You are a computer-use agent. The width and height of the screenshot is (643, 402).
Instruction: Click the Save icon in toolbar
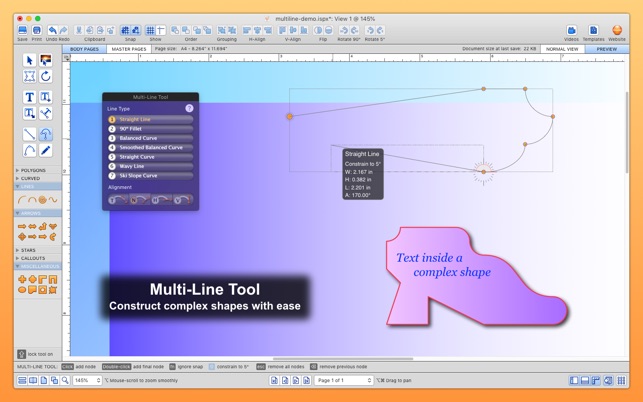[23, 30]
